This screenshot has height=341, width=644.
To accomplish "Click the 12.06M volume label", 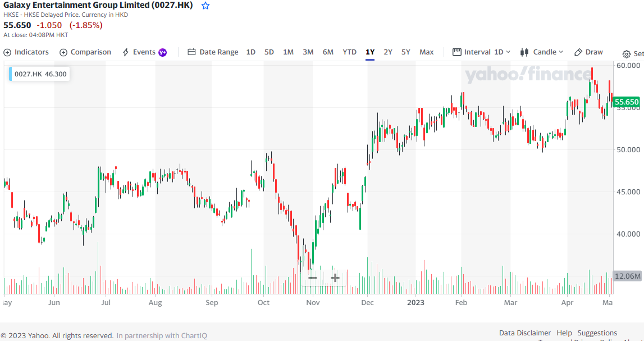I will point(627,276).
